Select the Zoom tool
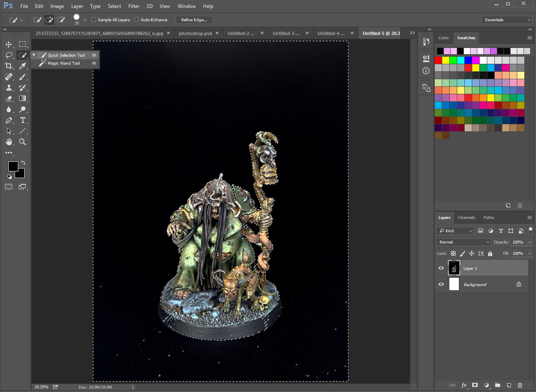 [x=23, y=142]
